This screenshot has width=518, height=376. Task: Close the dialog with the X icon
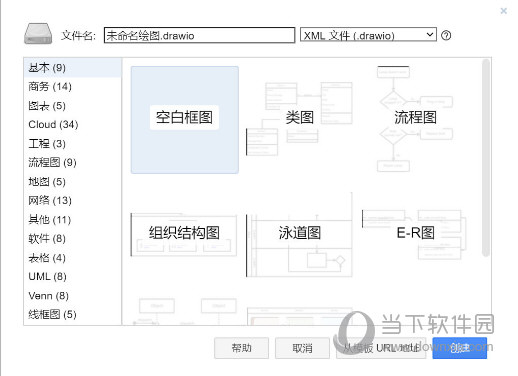point(504,11)
